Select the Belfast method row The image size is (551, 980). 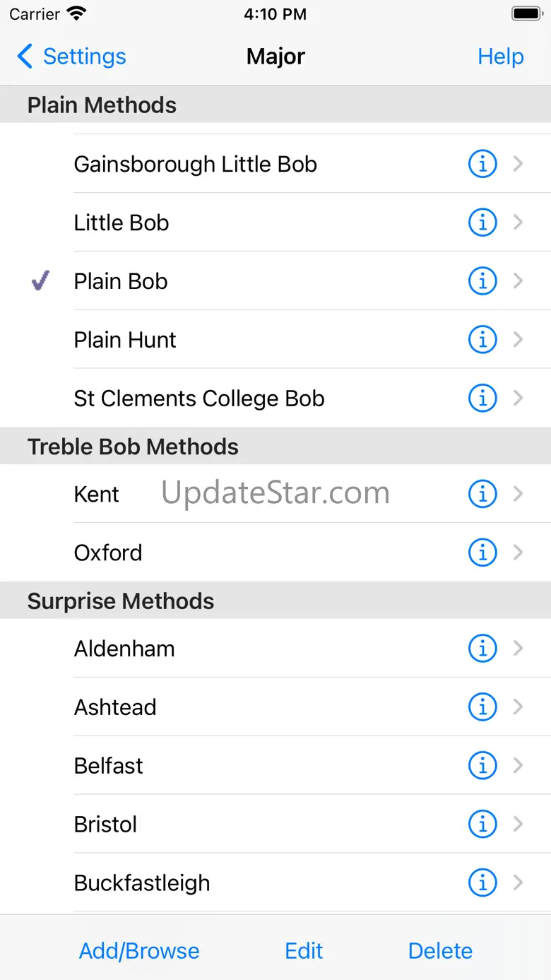click(x=275, y=766)
